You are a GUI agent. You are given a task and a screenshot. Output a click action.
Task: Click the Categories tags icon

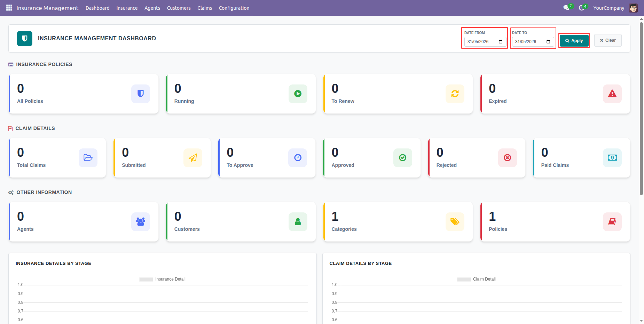(x=455, y=222)
